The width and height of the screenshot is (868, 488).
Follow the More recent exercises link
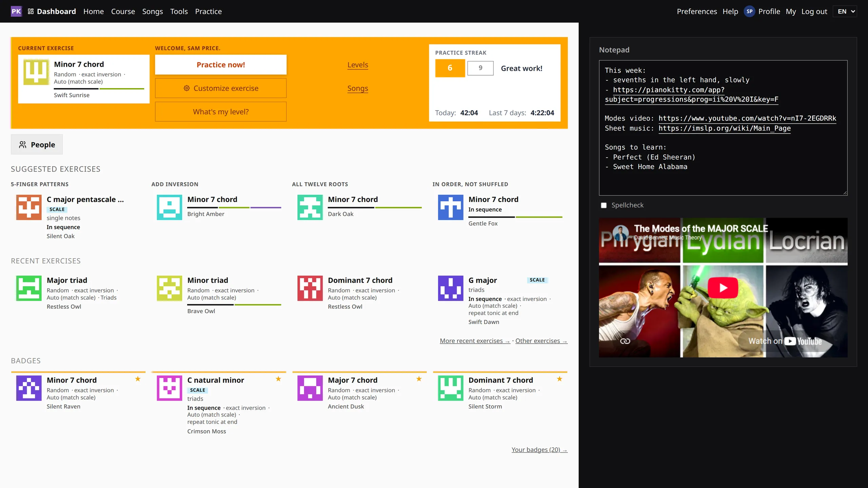click(x=475, y=341)
